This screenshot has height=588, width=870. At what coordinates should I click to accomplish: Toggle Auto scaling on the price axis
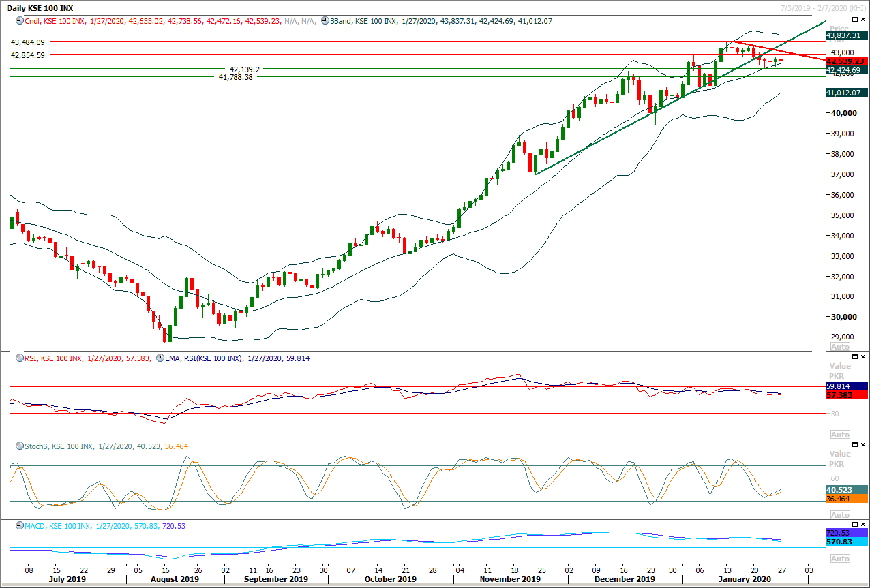pyautogui.click(x=840, y=347)
